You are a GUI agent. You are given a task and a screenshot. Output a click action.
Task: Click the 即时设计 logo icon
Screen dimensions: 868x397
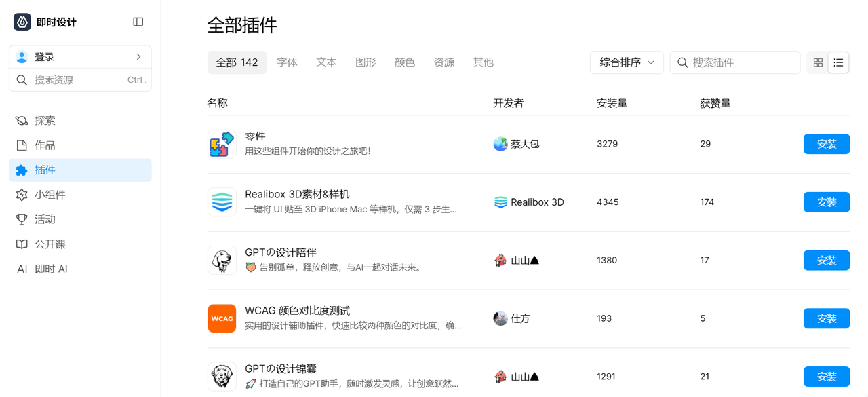coord(22,22)
